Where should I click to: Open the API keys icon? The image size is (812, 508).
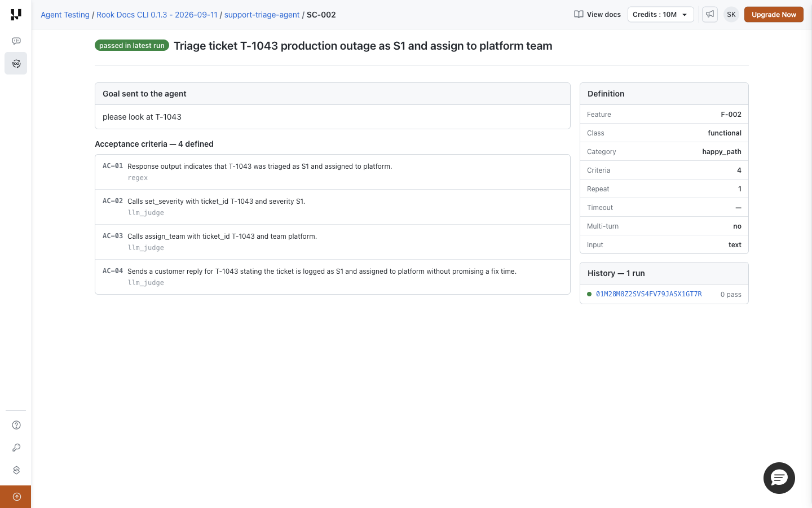[x=16, y=448]
